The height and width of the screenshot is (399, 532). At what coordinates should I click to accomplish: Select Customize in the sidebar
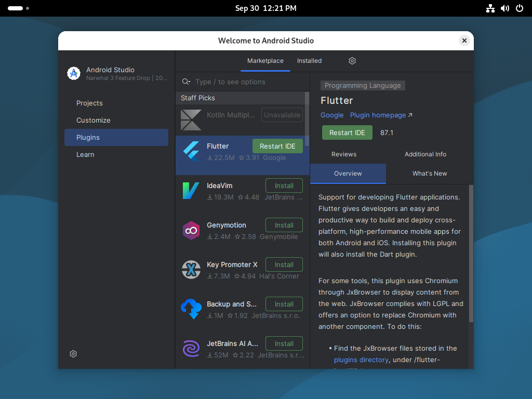click(94, 120)
